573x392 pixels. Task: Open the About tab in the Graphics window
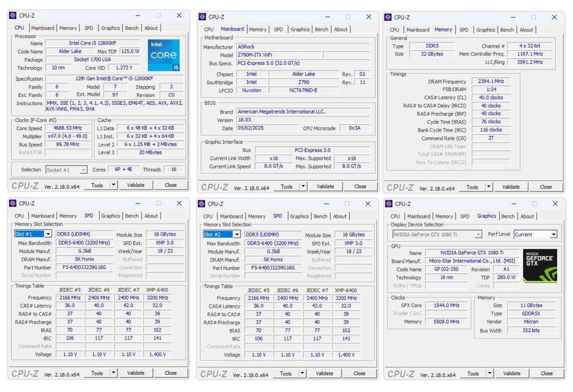tap(527, 216)
